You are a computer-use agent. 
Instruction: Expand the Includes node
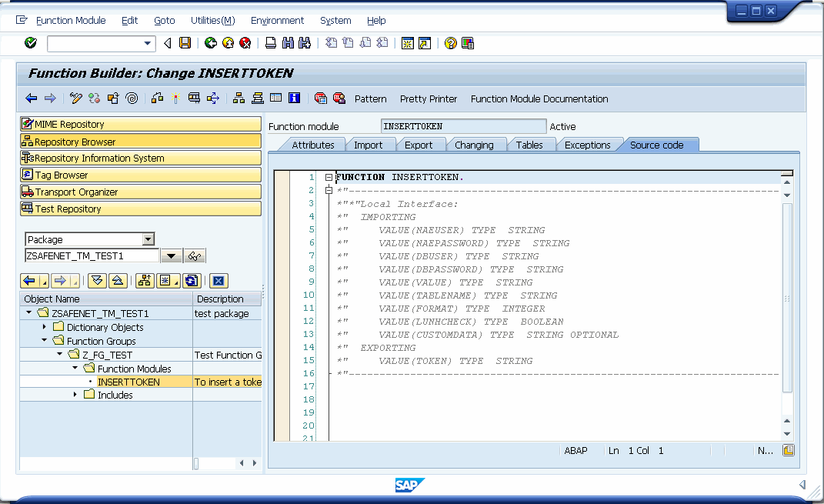[75, 394]
